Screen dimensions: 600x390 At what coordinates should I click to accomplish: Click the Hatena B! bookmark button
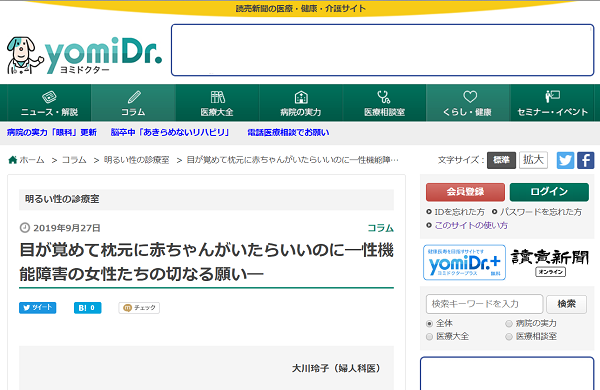click(88, 308)
